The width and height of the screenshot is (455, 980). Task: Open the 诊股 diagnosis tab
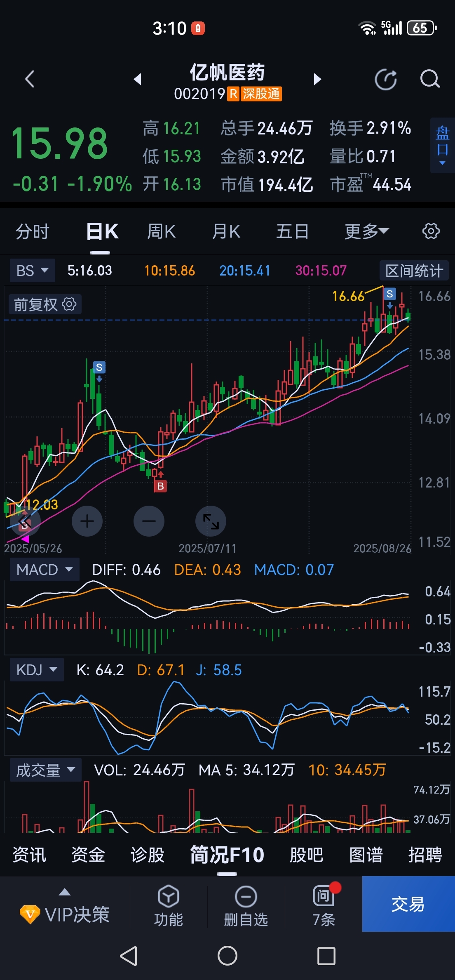(148, 855)
